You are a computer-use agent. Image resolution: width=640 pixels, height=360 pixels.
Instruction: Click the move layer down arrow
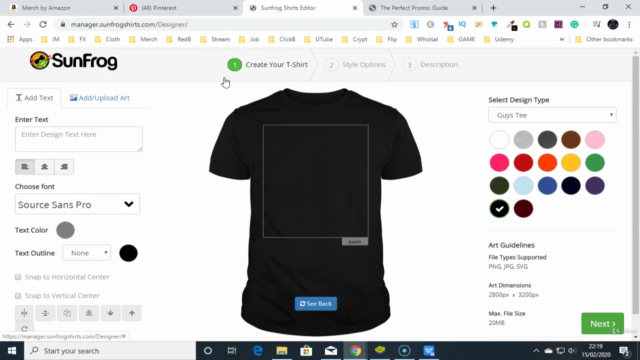[x=110, y=313]
